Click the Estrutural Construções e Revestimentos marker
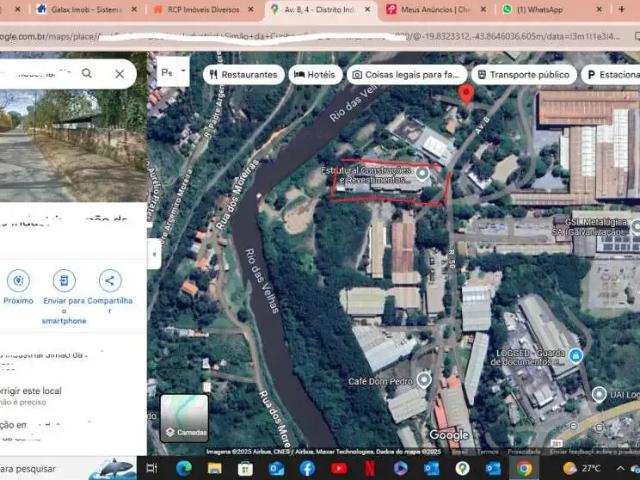The height and width of the screenshot is (480, 640). coord(422,173)
